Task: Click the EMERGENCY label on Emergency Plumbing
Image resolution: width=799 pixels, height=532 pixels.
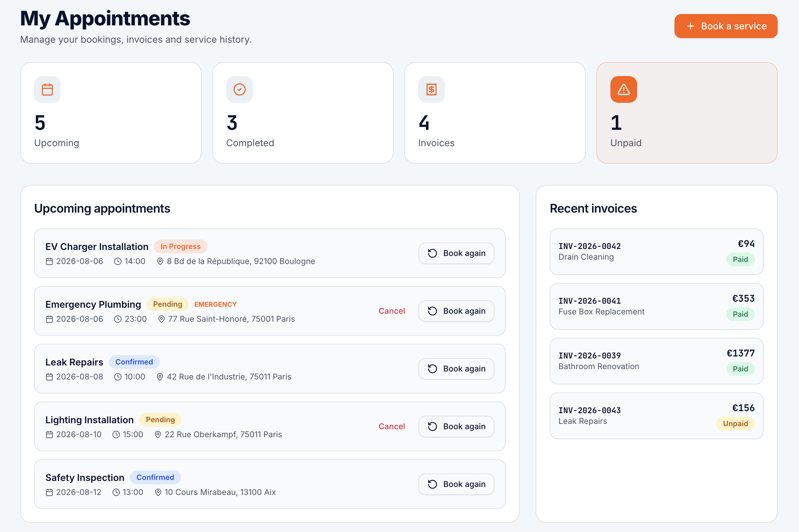Action: 216,304
